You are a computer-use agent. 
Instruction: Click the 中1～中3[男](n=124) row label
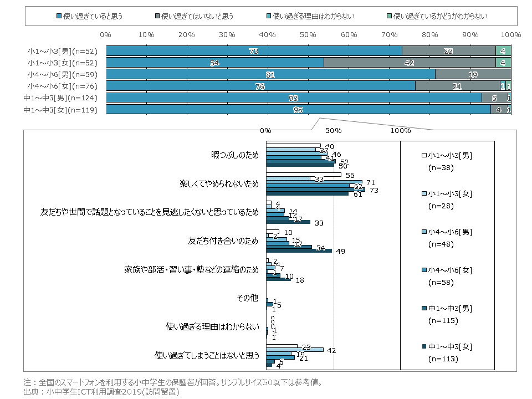(x=60, y=98)
